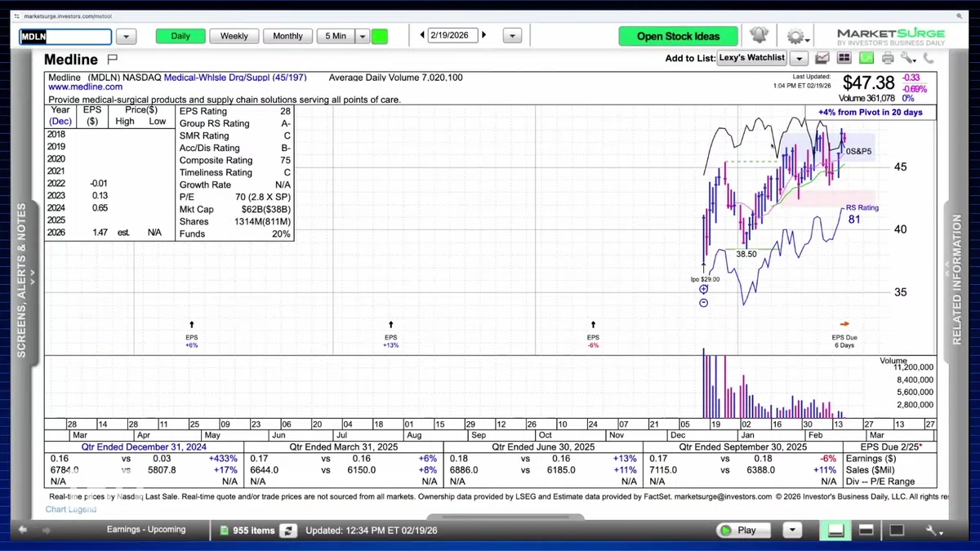Click the EPS +13% arrow marker
980x551 pixels.
(x=390, y=325)
